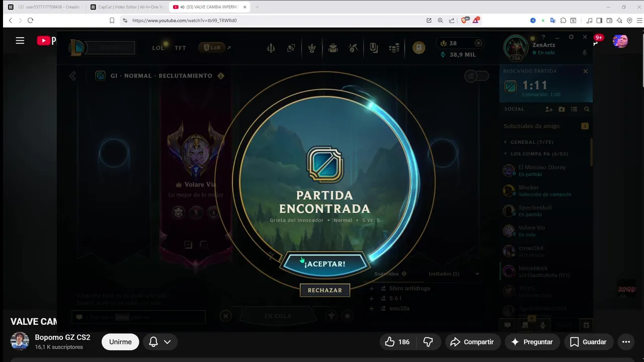The width and height of the screenshot is (644, 362).
Task: Collapse the LOS COMPA PA friends group
Action: click(536, 154)
